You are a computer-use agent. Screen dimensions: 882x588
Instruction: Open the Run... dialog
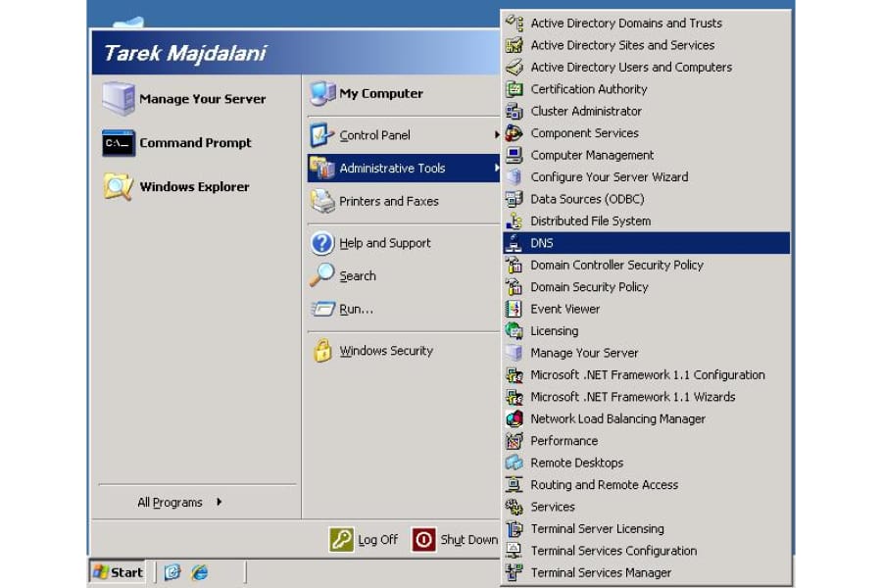coord(404,309)
